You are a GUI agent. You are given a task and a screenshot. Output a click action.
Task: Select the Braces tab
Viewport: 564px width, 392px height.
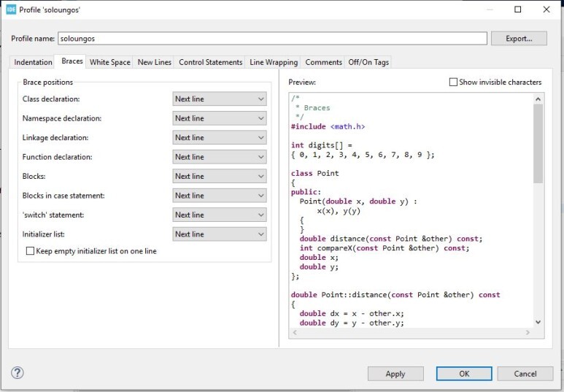point(72,61)
